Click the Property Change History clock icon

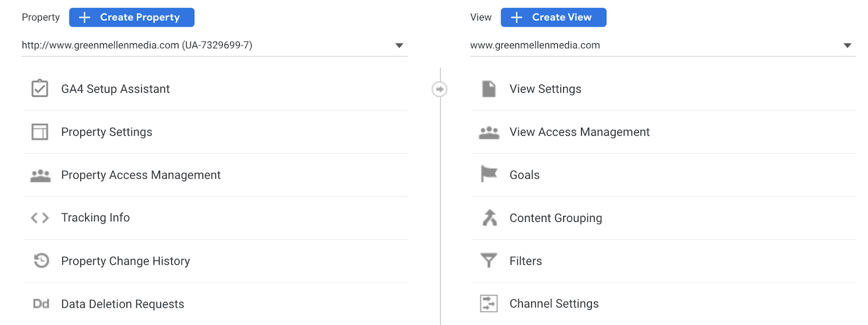[41, 261]
